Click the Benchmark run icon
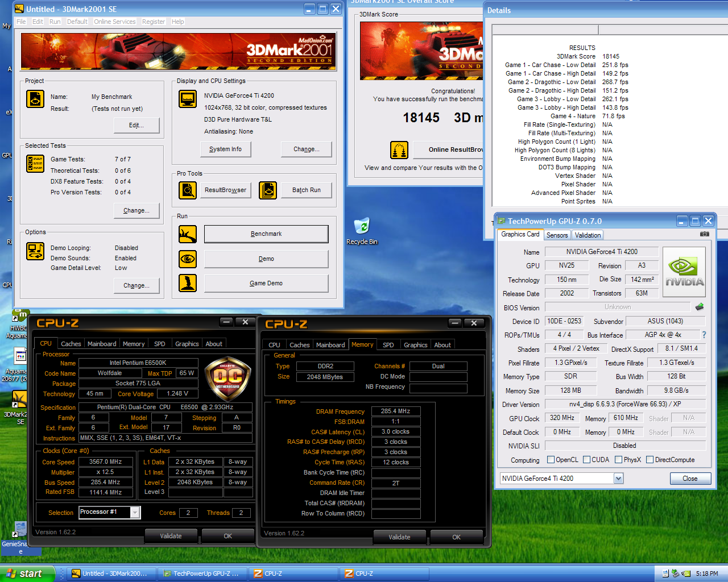The image size is (728, 582). tap(188, 234)
